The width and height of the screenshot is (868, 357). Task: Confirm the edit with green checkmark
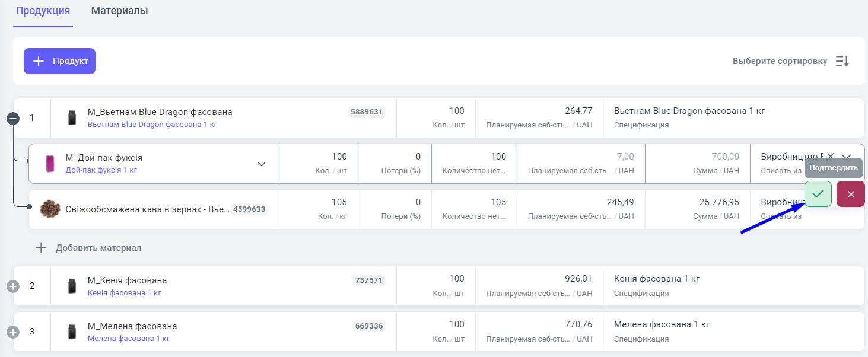click(818, 194)
